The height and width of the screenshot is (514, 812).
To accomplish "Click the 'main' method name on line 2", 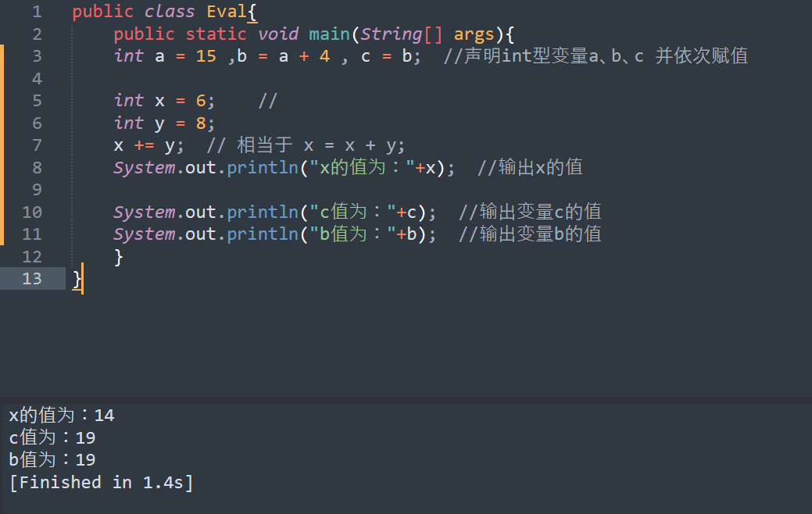I will 329,34.
